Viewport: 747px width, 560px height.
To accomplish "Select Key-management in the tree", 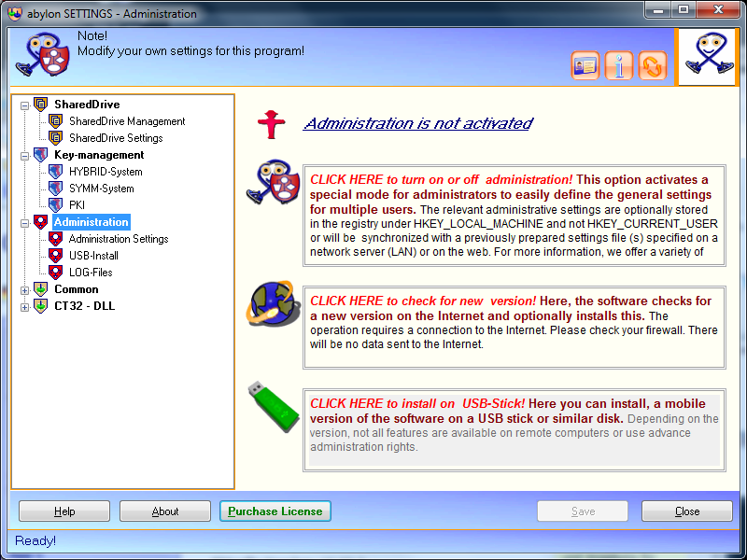I will coord(99,155).
